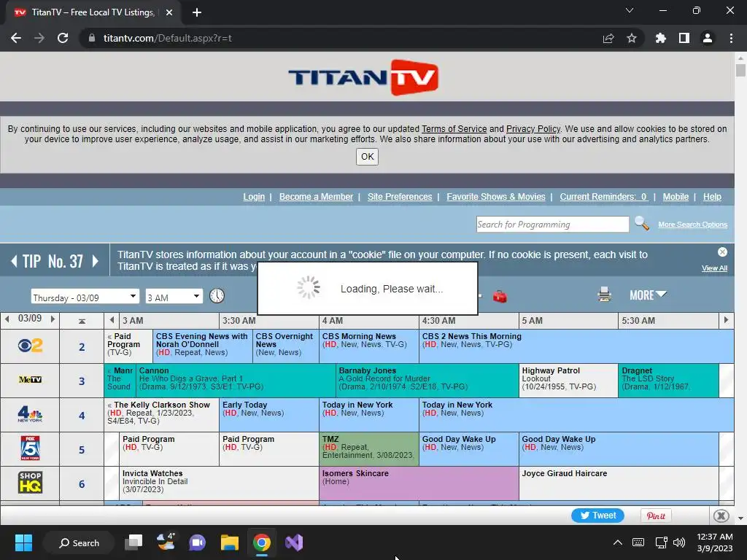The width and height of the screenshot is (747, 560).
Task: Open the clock time picker icon
Action: [217, 296]
